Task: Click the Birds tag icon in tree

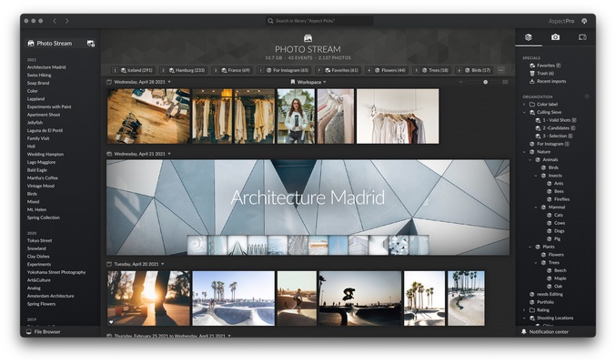Action: coord(544,167)
